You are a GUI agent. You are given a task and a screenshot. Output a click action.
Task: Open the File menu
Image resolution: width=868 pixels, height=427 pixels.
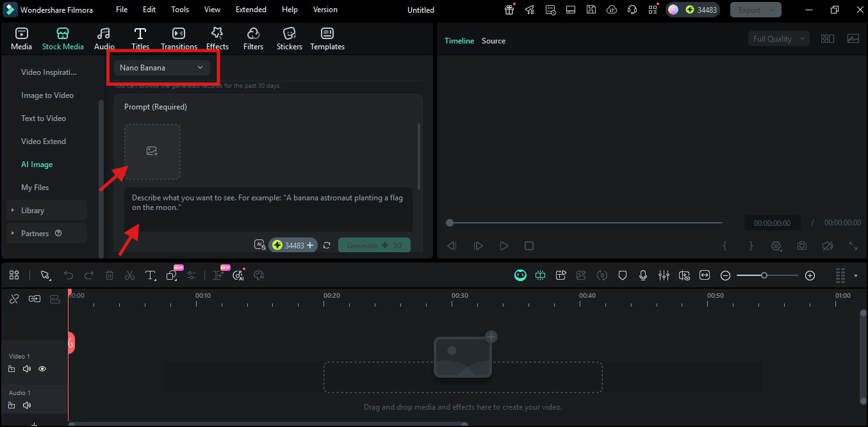click(122, 10)
